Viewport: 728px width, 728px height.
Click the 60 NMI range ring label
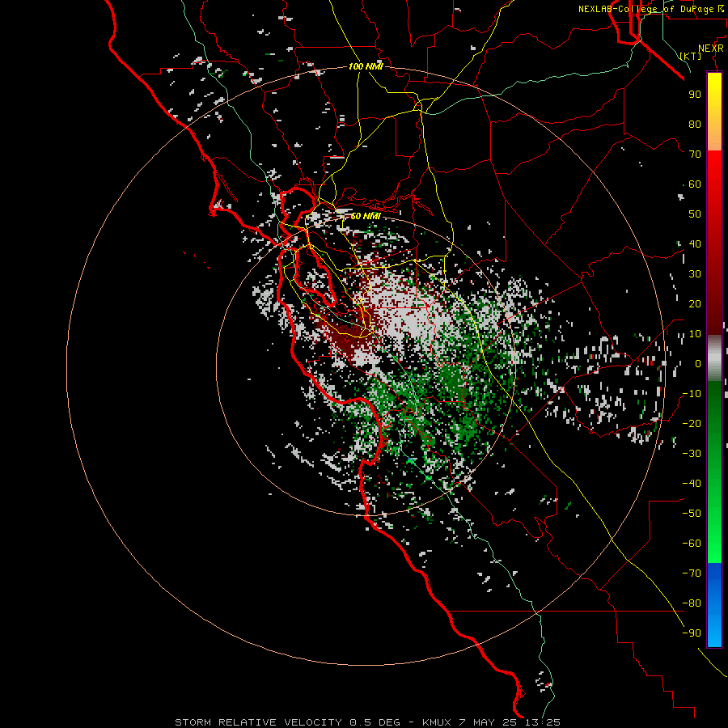tap(366, 216)
